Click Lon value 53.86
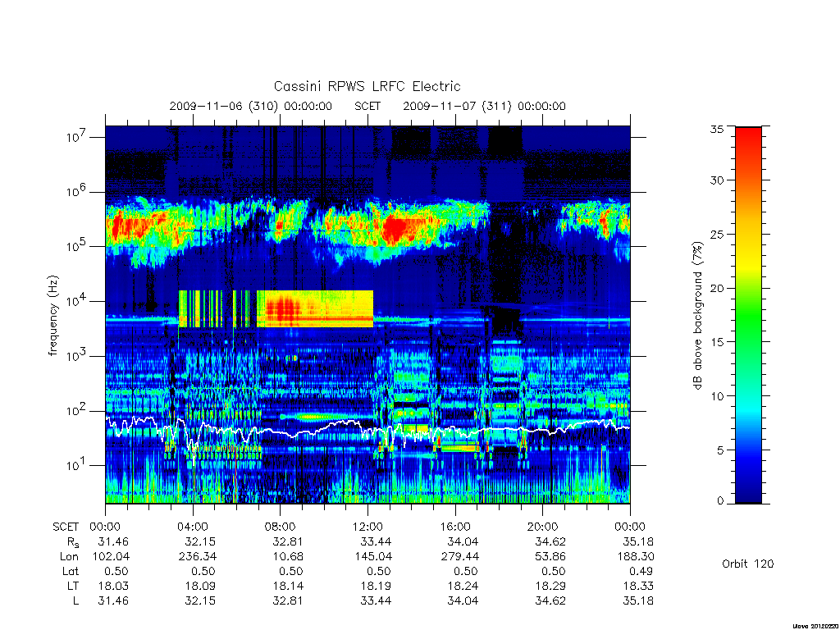This screenshot has height=630, width=840. point(550,557)
